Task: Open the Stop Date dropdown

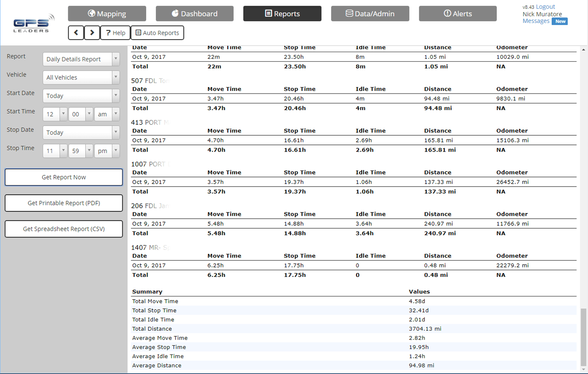Action: click(81, 132)
